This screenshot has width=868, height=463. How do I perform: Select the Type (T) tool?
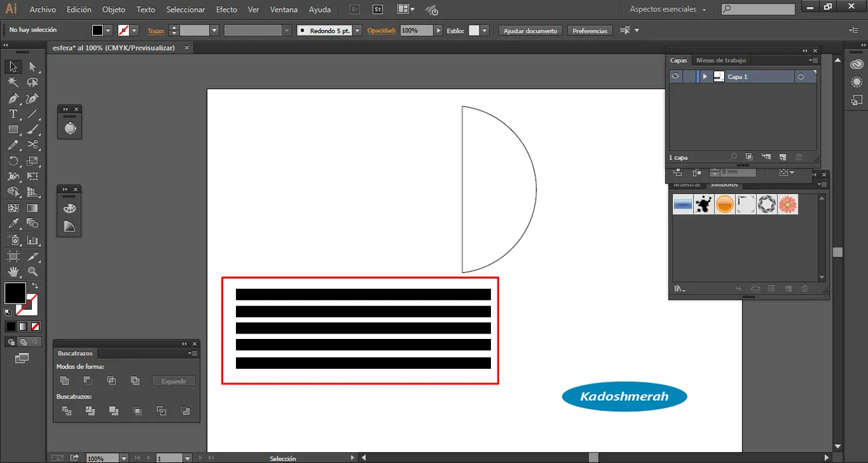click(x=13, y=114)
